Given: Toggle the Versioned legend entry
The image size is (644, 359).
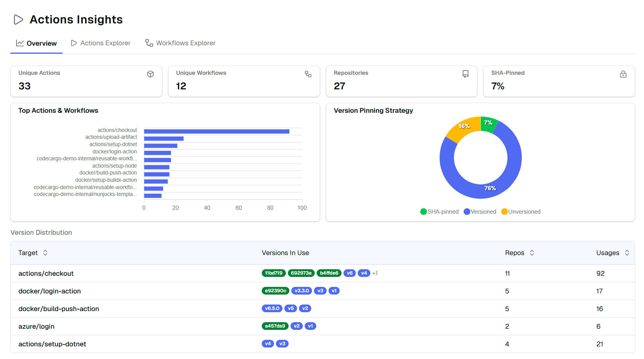Looking at the screenshot, I should [x=480, y=211].
